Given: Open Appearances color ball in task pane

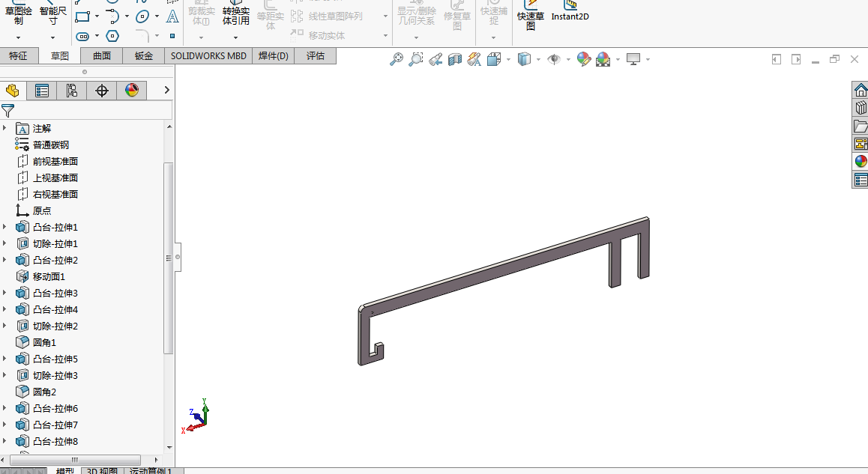Looking at the screenshot, I should click(861, 162).
